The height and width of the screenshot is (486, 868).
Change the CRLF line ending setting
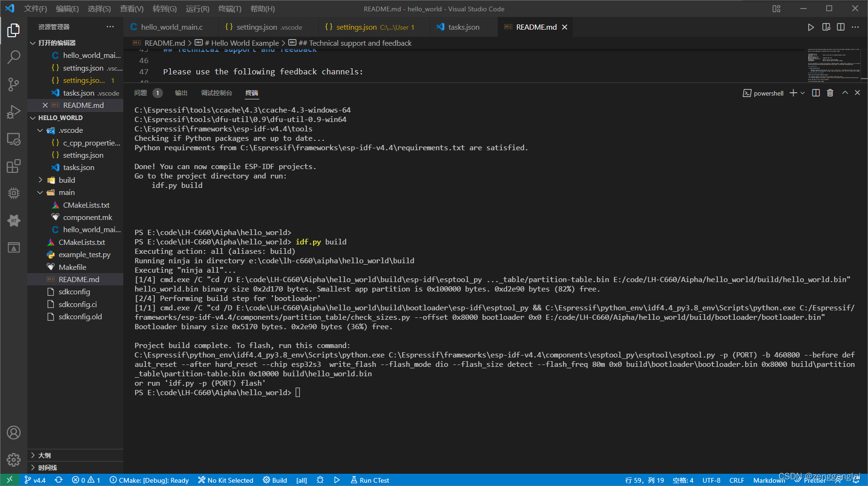point(737,480)
